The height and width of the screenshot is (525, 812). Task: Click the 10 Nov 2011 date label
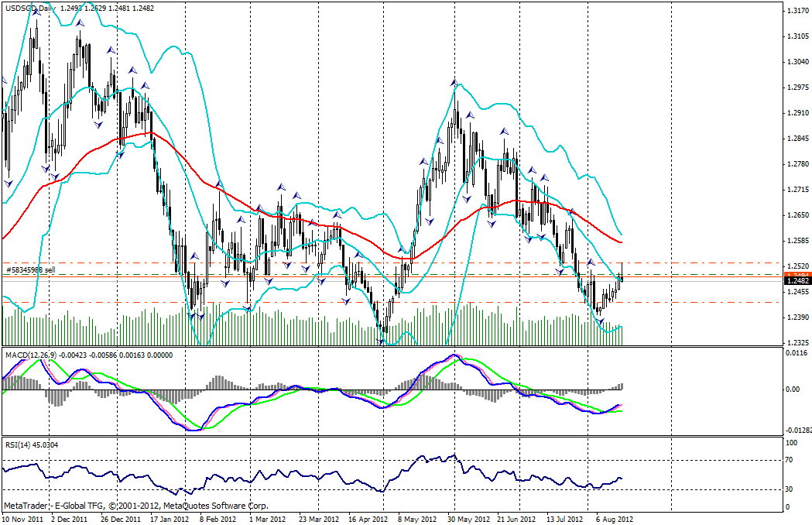pos(22,520)
